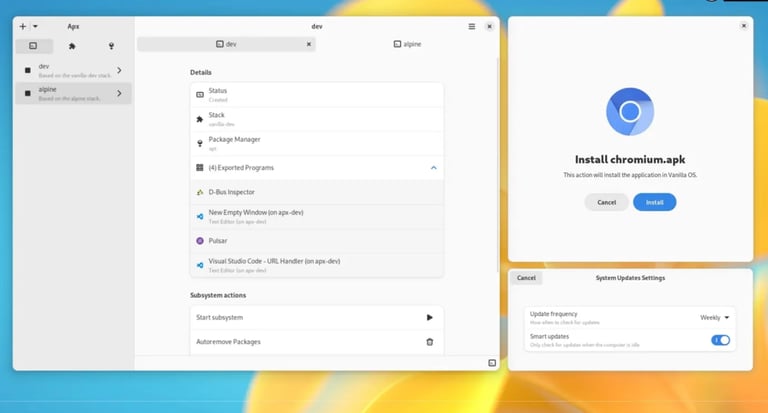Cancel the chromium.apk installation

[x=606, y=202]
